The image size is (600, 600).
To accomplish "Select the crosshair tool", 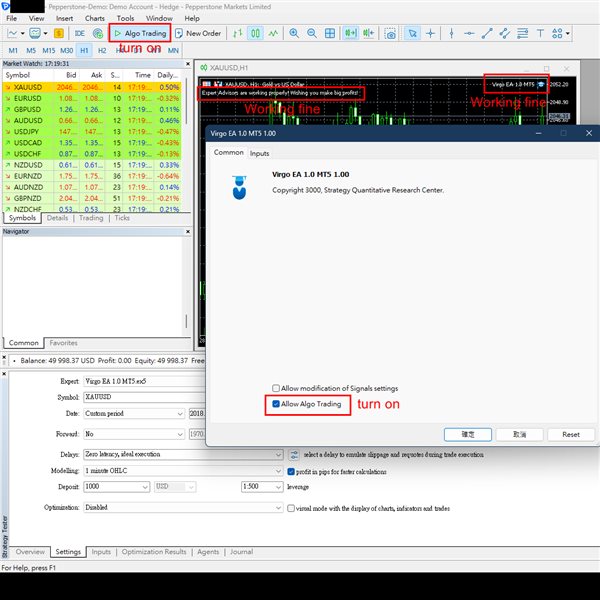I will tap(430, 34).
